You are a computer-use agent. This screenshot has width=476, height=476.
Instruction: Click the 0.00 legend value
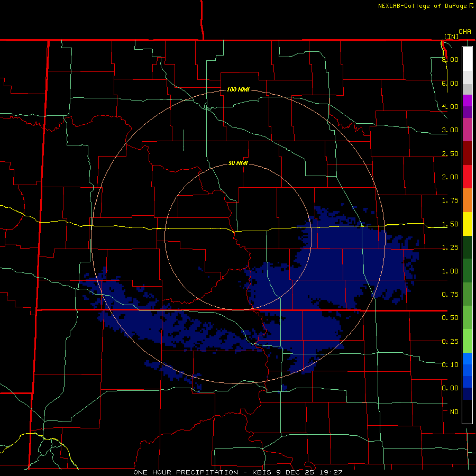(x=450, y=388)
